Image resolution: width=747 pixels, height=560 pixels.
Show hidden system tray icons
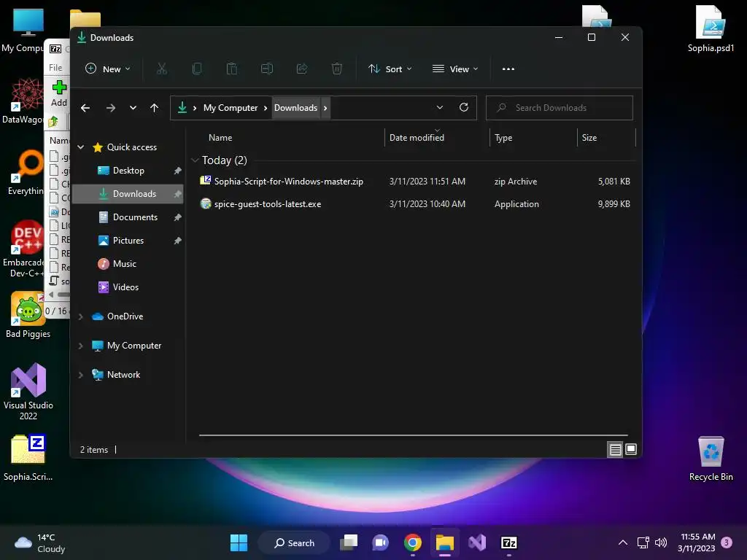pyautogui.click(x=623, y=542)
